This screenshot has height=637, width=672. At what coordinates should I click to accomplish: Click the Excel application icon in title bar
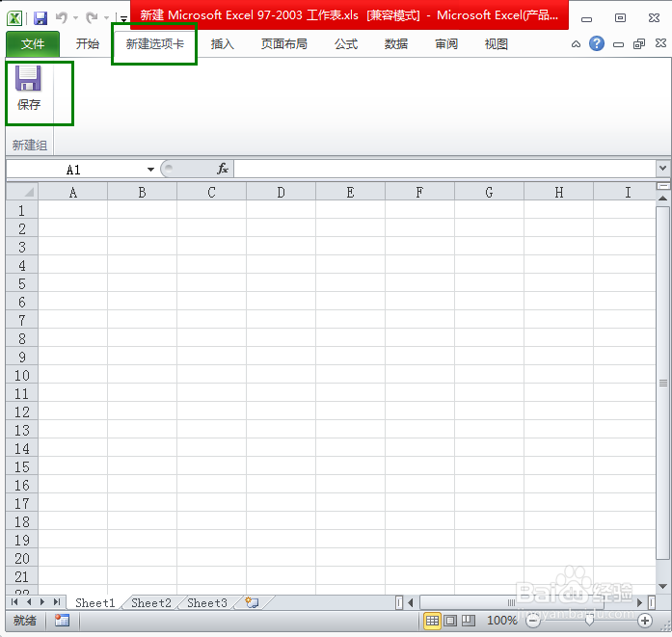click(14, 18)
